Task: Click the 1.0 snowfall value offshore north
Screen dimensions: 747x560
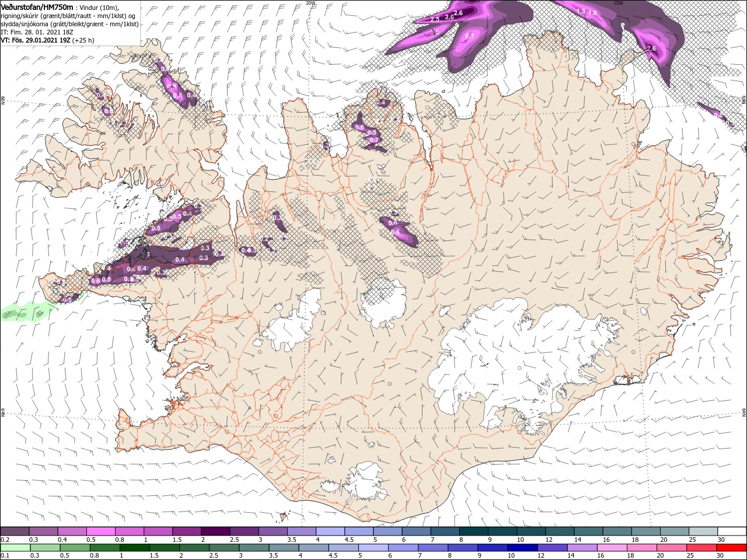Action: pyautogui.click(x=592, y=13)
